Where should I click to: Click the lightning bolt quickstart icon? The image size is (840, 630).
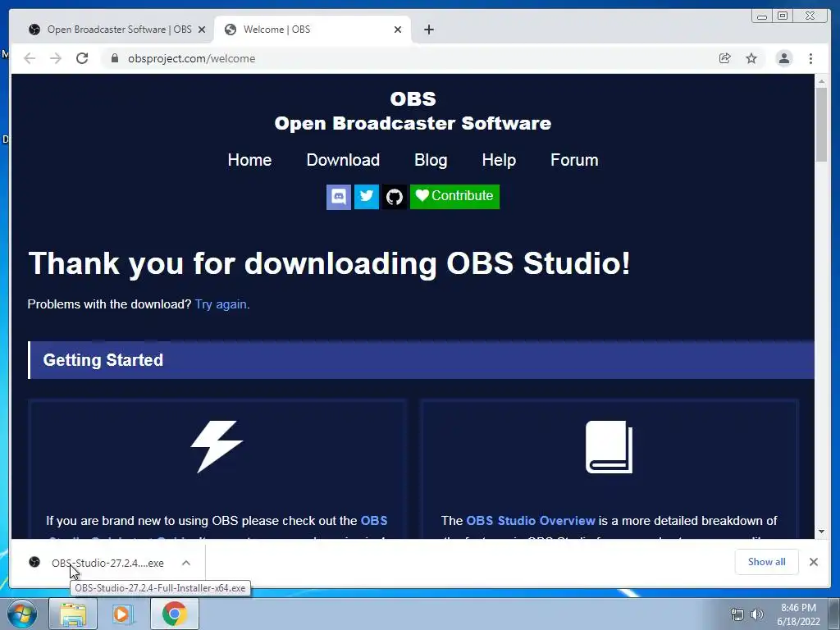[x=217, y=446]
